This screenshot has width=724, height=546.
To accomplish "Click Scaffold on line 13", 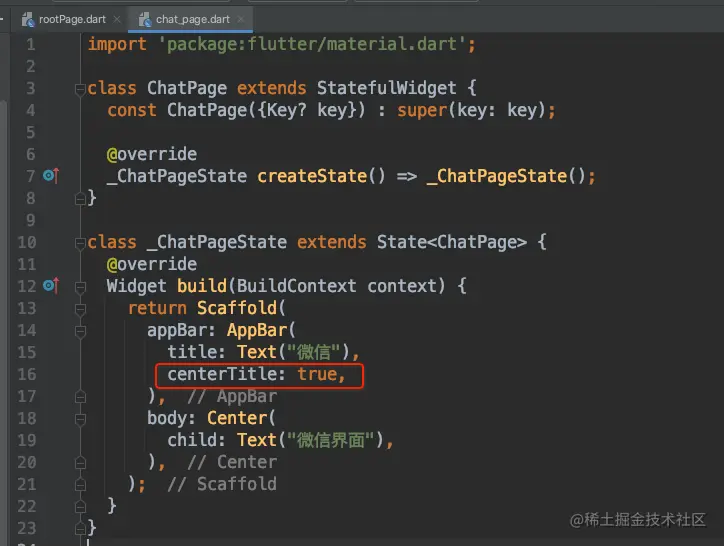I will click(x=237, y=308).
